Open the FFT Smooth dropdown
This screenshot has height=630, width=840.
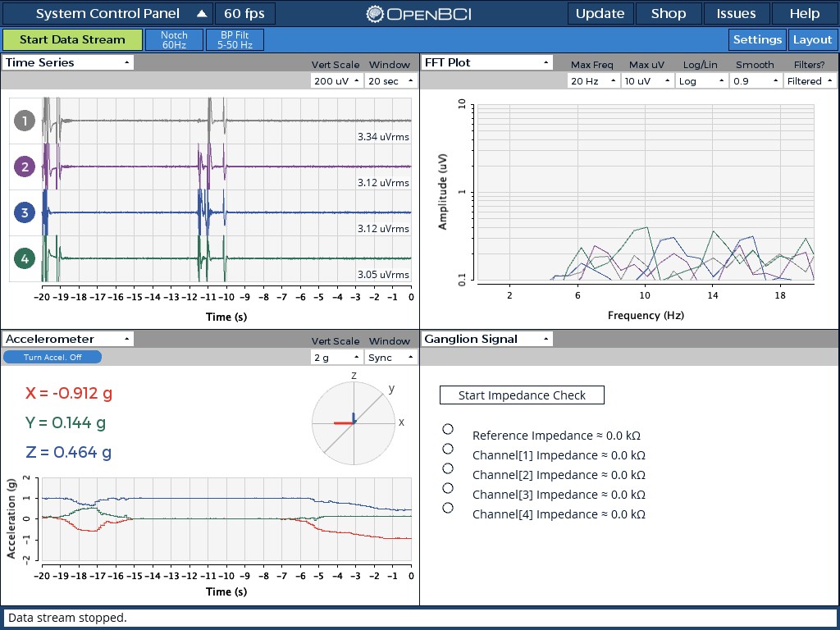755,80
